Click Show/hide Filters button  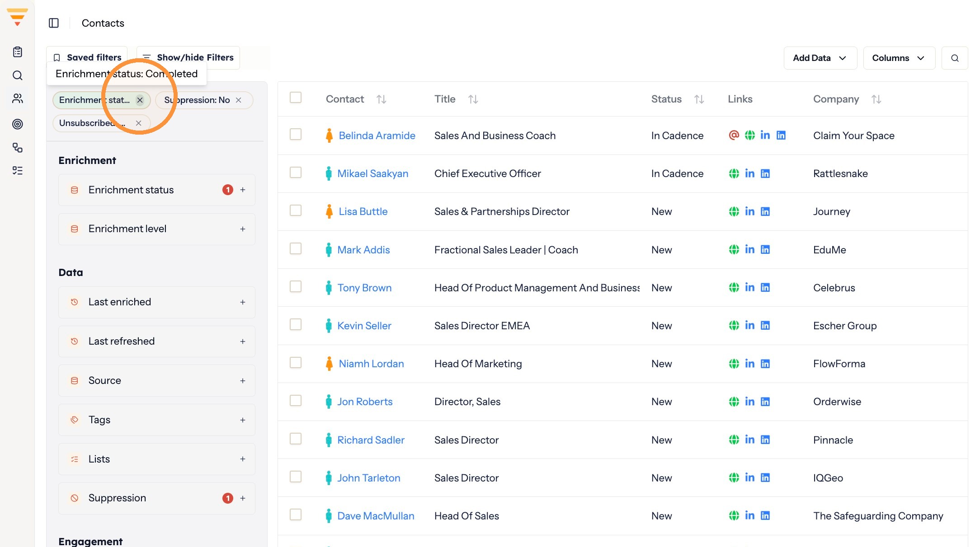coord(188,57)
